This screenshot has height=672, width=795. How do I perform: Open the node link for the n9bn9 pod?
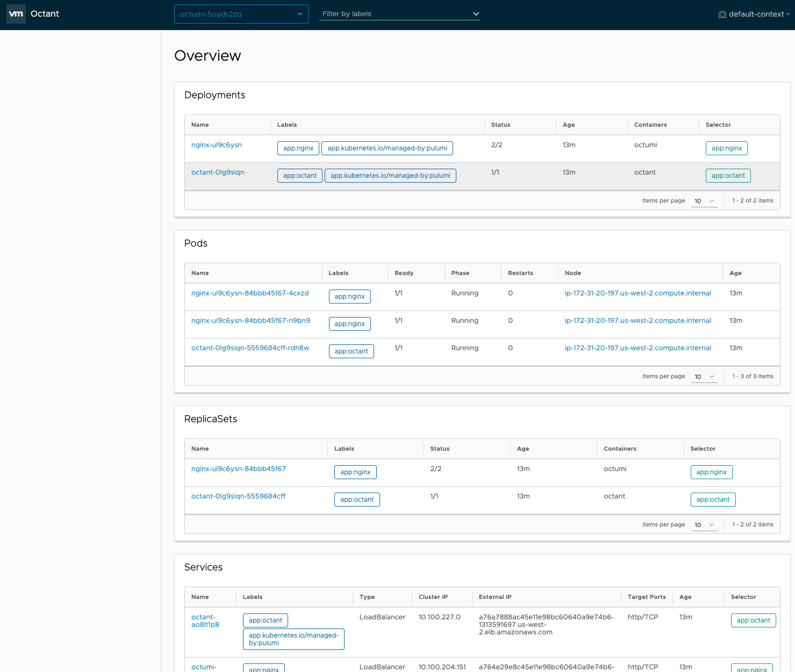click(638, 321)
